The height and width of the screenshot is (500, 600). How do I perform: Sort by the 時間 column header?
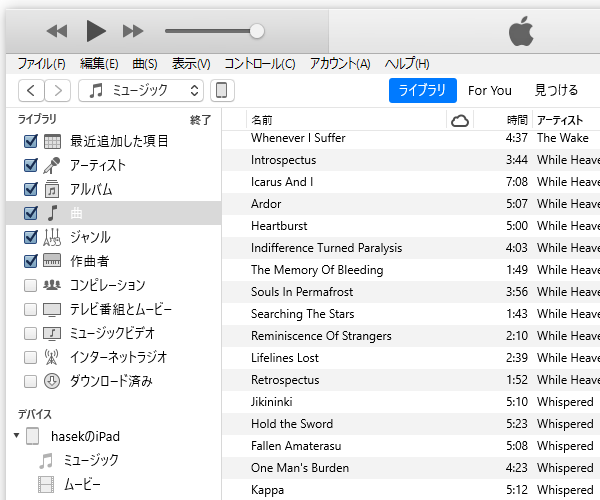pos(517,120)
